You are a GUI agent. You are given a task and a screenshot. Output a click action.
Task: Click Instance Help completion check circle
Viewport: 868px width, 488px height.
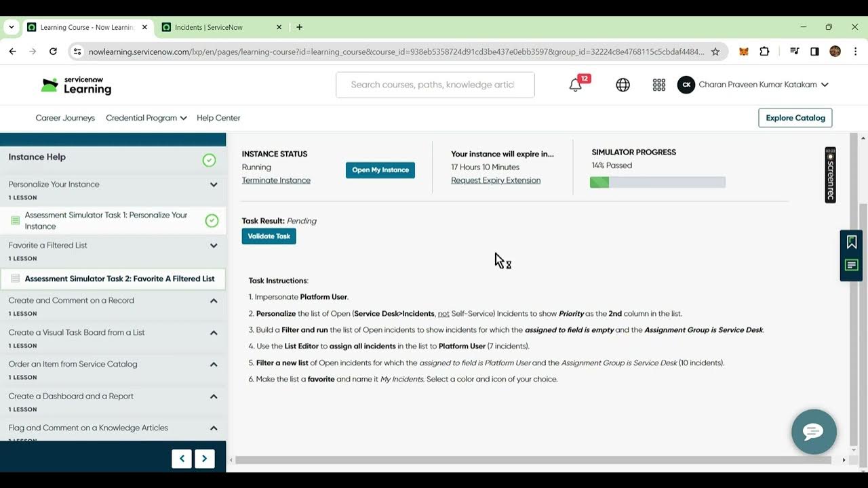coord(209,160)
